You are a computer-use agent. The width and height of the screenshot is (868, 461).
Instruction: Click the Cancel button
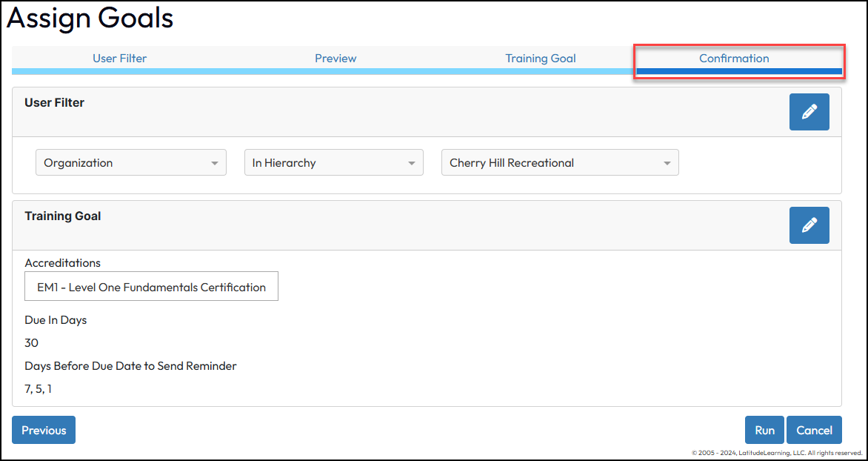(x=814, y=430)
